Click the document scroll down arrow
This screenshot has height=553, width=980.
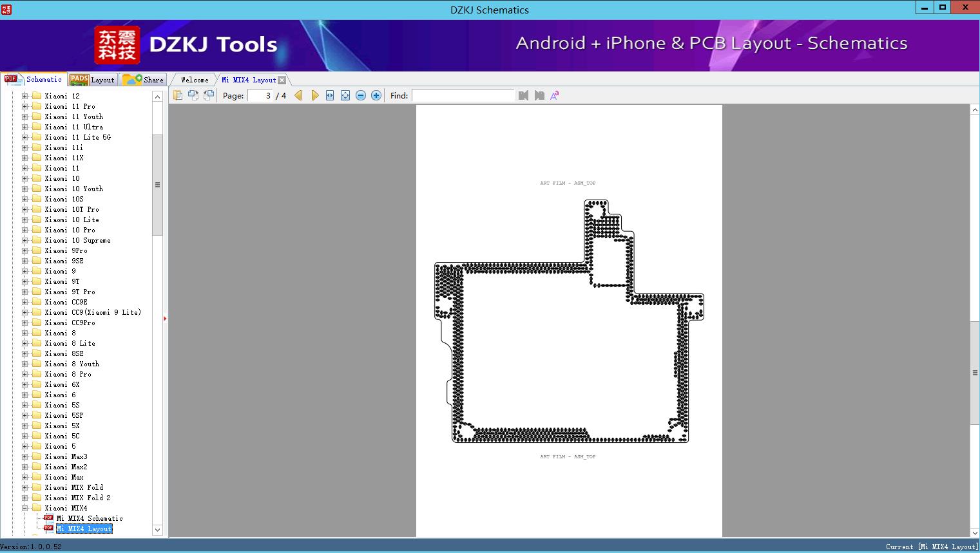975,532
